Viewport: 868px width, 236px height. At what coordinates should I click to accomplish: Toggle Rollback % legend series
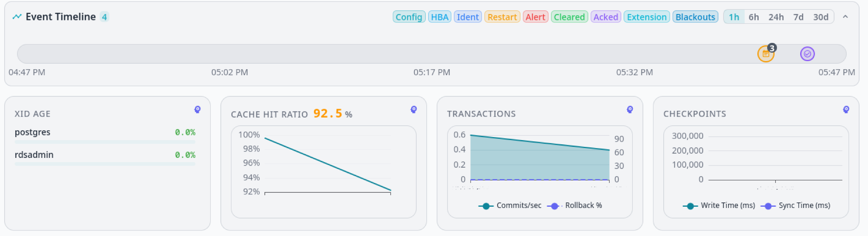[x=574, y=205]
